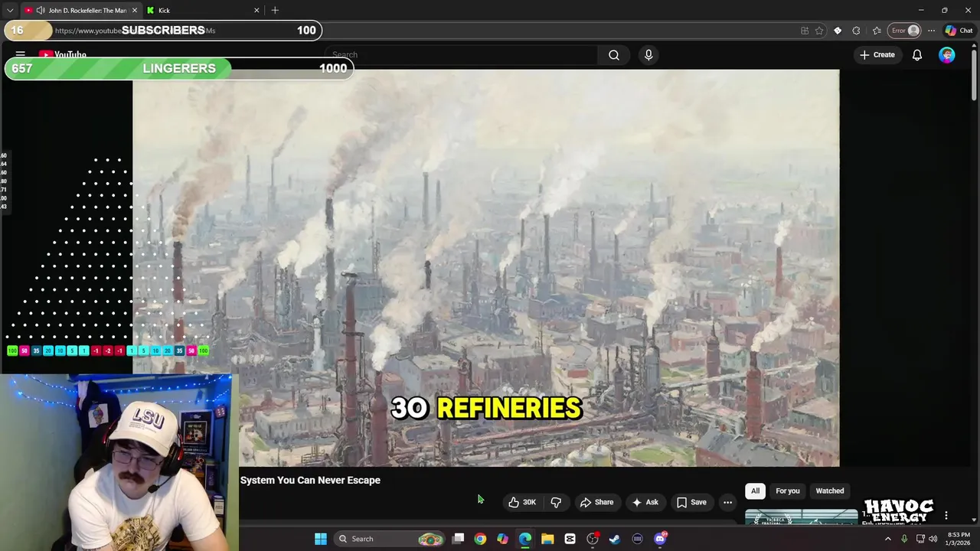980x551 pixels.
Task: Show hidden system tray icons
Action: (887, 539)
